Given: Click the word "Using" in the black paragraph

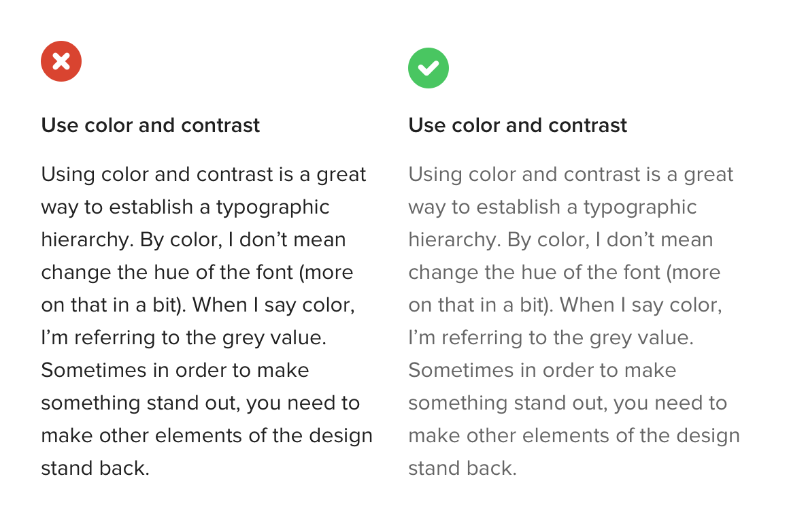Looking at the screenshot, I should click(x=68, y=176).
